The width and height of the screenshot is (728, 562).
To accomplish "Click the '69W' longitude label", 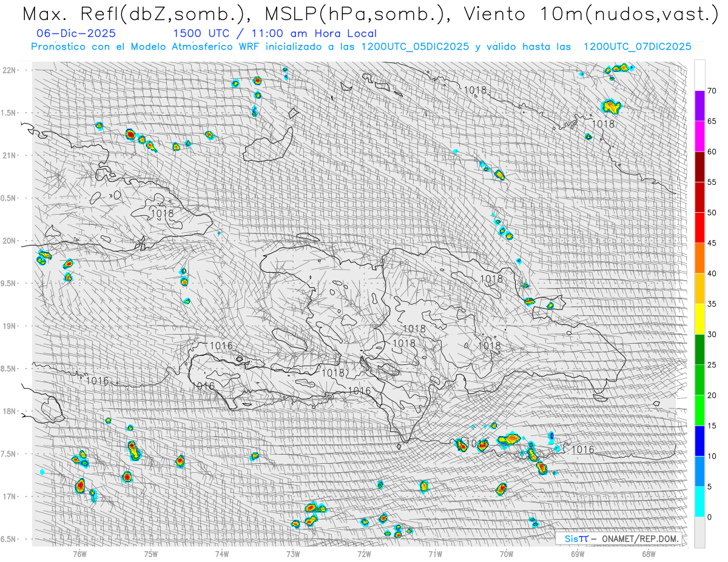I will point(578,554).
